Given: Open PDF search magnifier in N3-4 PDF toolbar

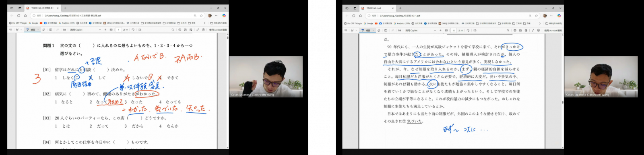Looking at the screenshot, I should tap(173, 29).
